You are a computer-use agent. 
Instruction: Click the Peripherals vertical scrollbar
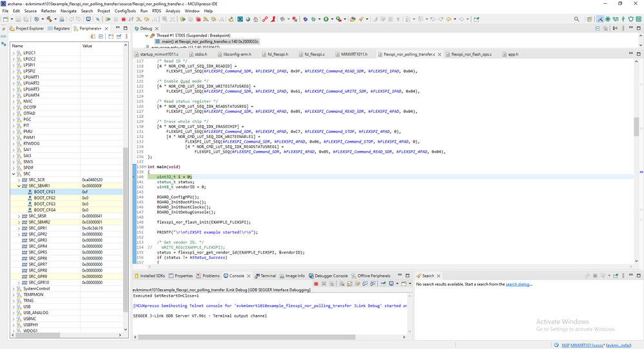click(126, 230)
